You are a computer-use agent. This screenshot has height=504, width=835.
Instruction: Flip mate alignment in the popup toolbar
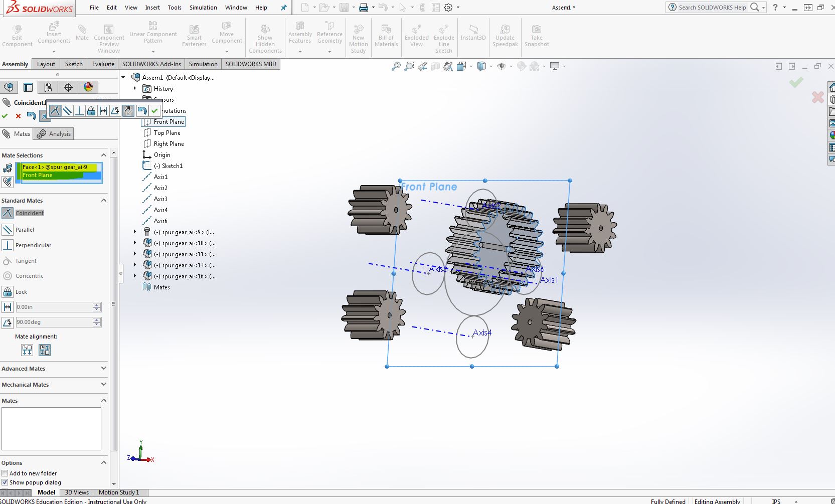(128, 111)
